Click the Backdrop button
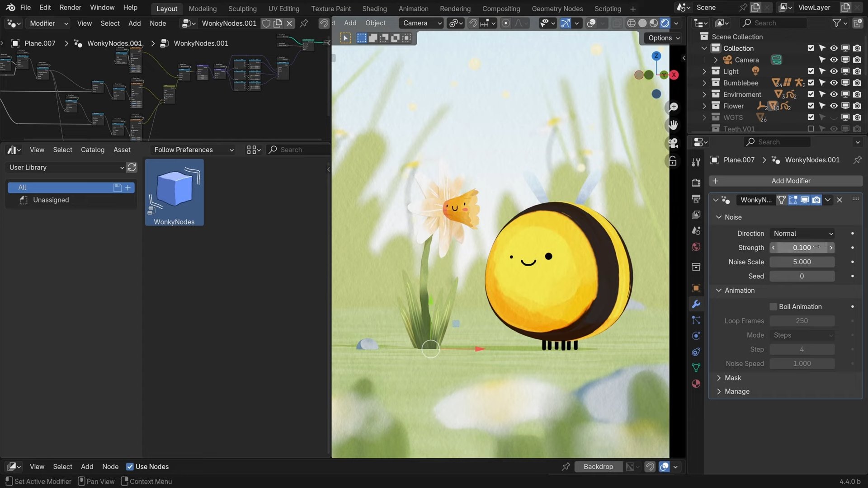 pos(598,467)
